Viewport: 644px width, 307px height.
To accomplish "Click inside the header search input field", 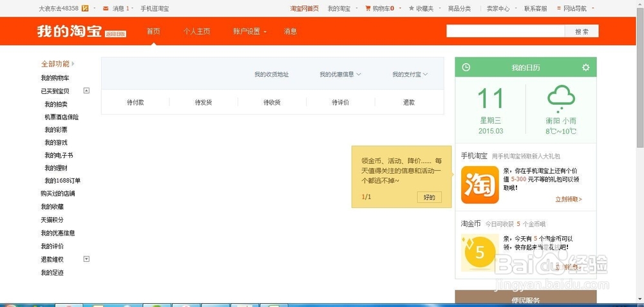I will click(506, 31).
